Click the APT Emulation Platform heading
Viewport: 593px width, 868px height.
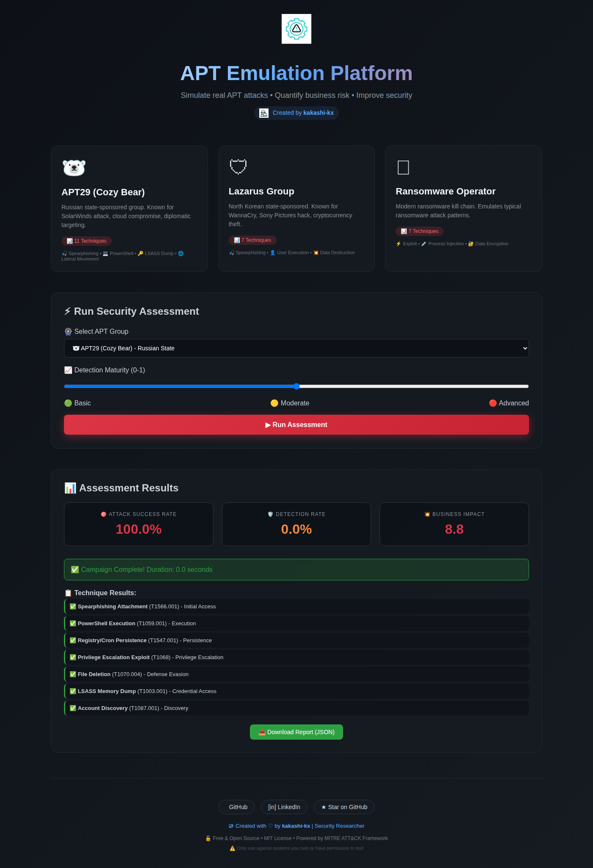[x=296, y=73]
